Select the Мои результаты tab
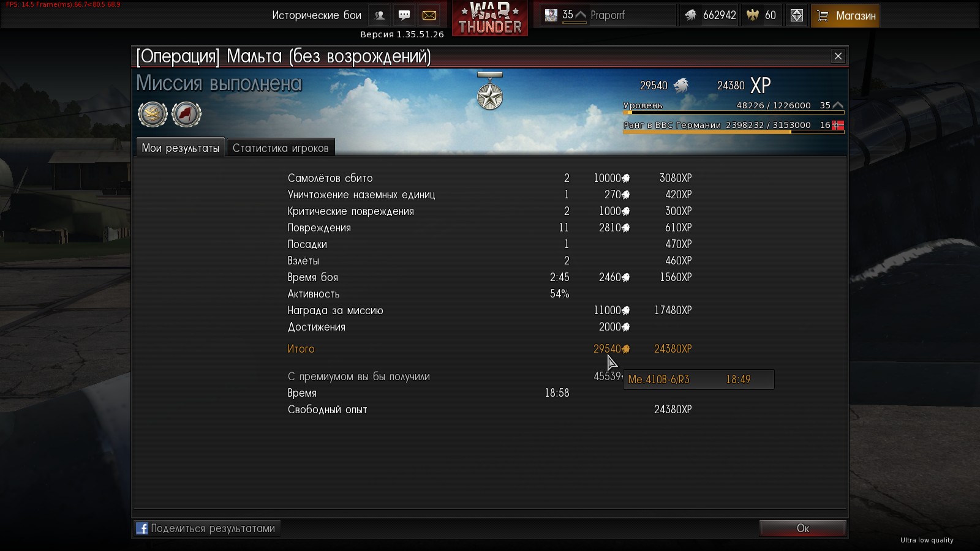 click(x=180, y=148)
